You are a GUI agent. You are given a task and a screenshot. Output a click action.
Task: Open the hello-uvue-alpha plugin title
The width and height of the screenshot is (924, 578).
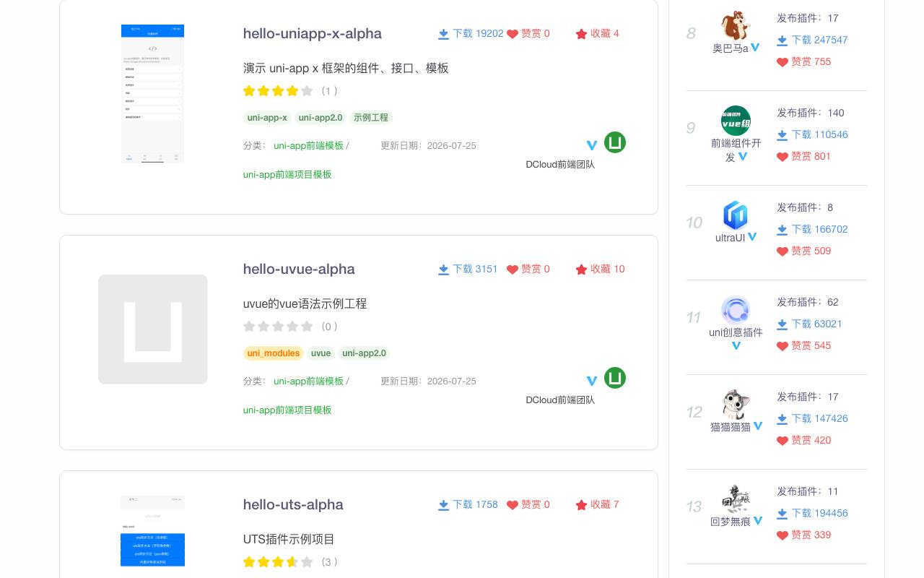point(299,269)
